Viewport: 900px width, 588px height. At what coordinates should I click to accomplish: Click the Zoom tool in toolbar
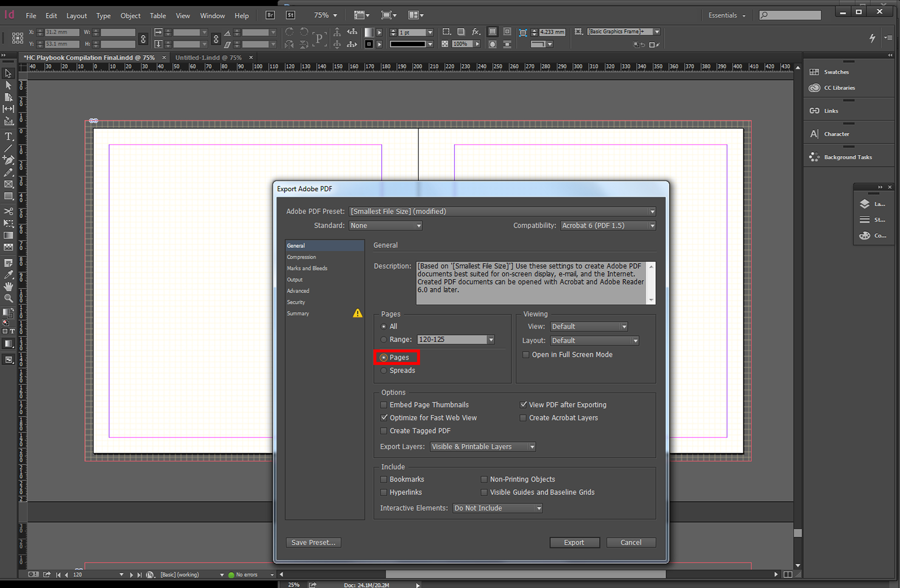click(x=9, y=299)
